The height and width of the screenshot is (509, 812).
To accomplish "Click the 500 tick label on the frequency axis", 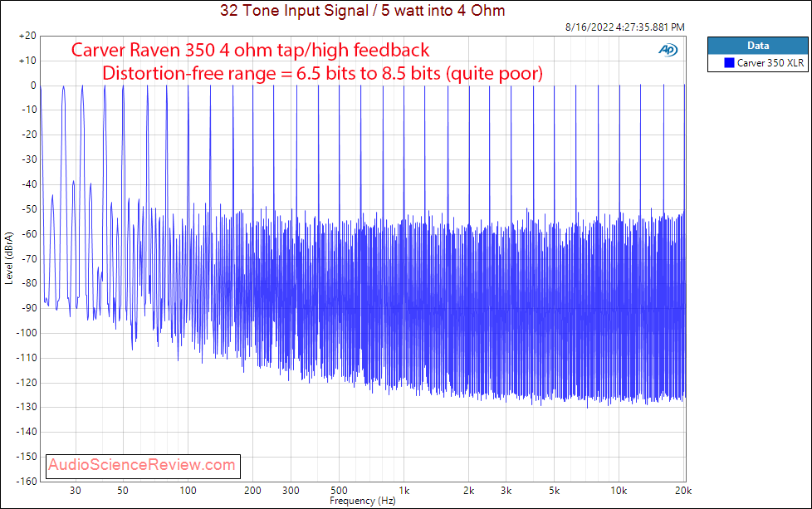I will (x=339, y=491).
